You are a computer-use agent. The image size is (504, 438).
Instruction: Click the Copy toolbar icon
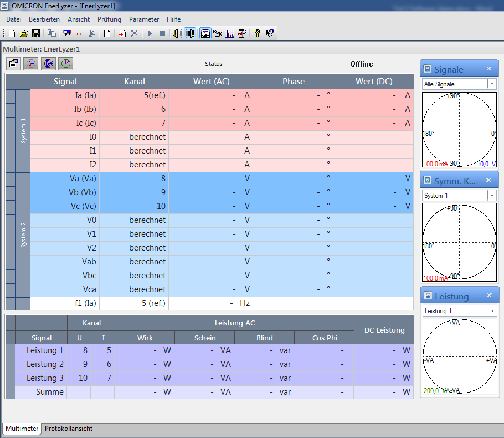coord(52,33)
